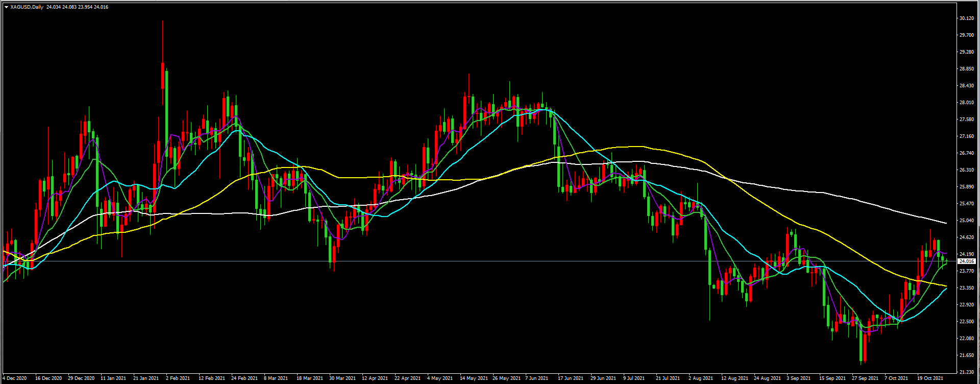Image resolution: width=980 pixels, height=384 pixels.
Task: Click the XAGUSD,Daily symbol title
Action: click(27, 7)
